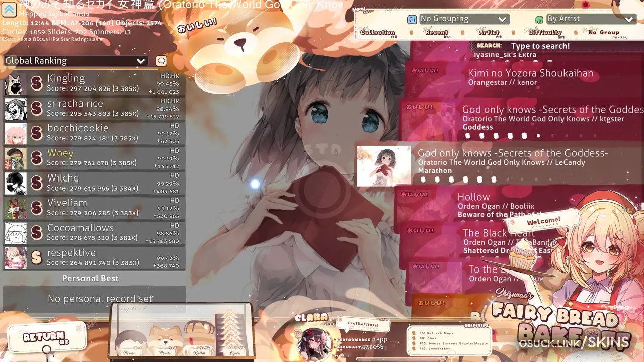The image size is (644, 362).
Task: Click the Personal Best heading
Action: (x=91, y=278)
